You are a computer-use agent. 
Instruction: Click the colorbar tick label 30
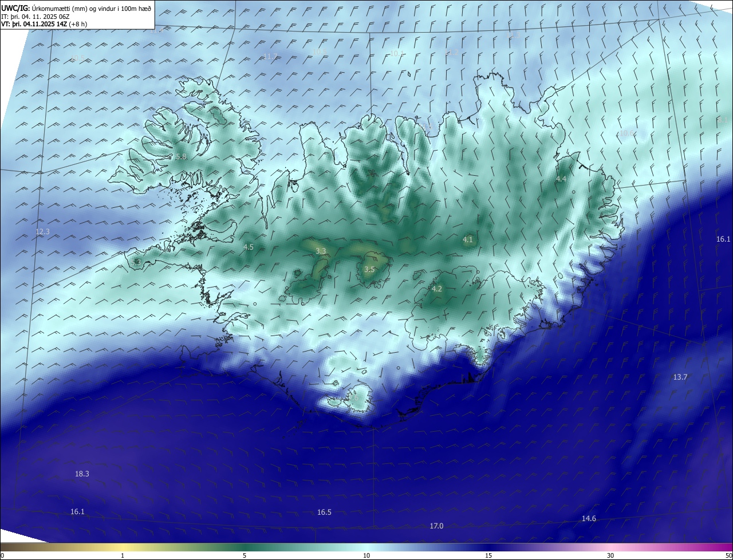[x=610, y=555]
